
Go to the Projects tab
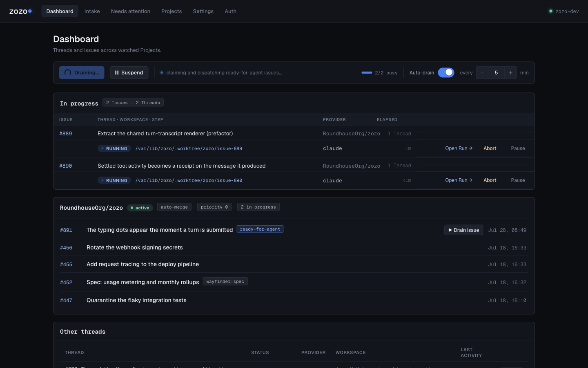pos(171,11)
